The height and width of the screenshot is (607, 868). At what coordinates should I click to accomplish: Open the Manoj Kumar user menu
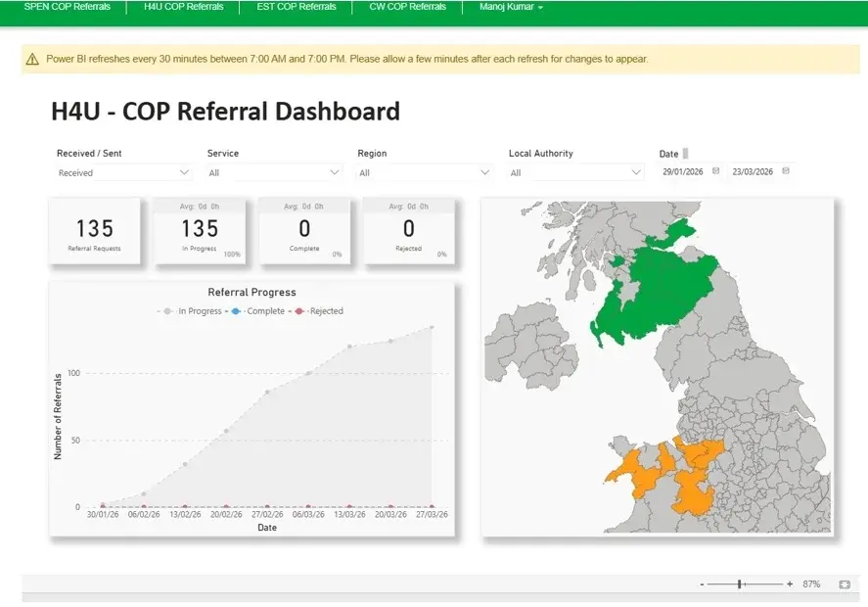point(511,7)
